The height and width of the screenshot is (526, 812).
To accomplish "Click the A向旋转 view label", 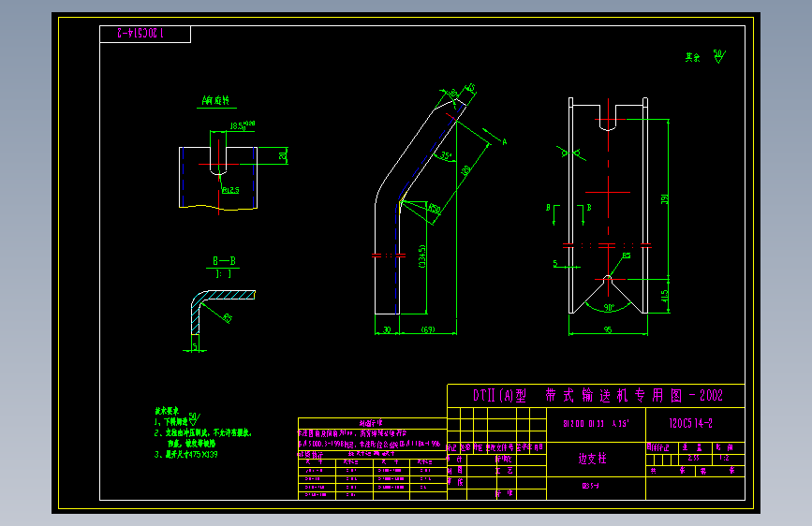I will (216, 100).
